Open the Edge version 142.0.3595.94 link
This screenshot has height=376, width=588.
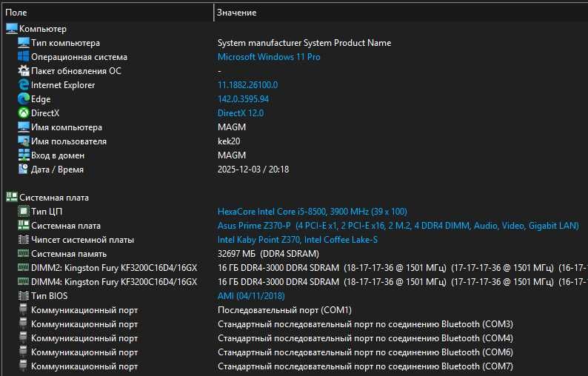tap(243, 99)
